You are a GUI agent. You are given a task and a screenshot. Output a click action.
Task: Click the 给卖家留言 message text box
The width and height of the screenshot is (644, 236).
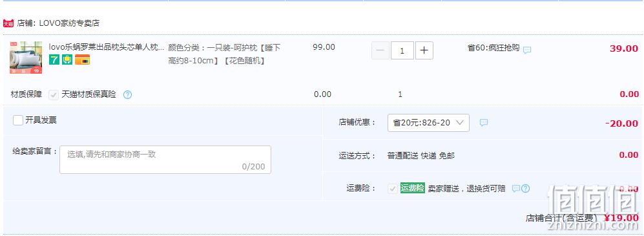point(165,160)
